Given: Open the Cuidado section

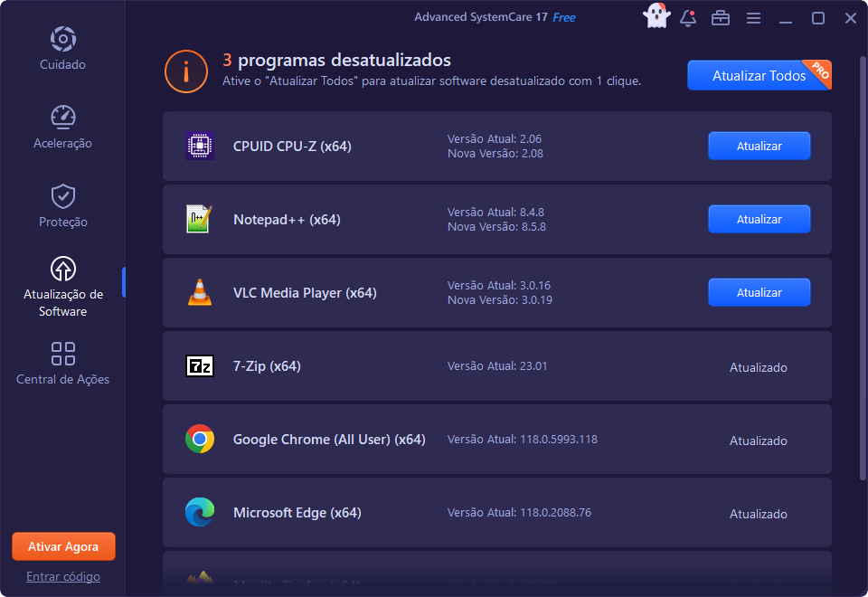Looking at the screenshot, I should (x=62, y=48).
